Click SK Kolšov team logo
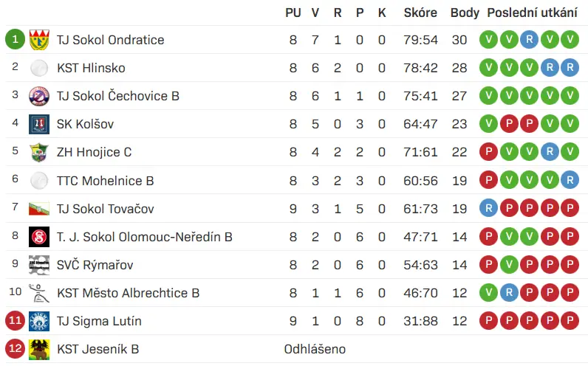 (39, 124)
